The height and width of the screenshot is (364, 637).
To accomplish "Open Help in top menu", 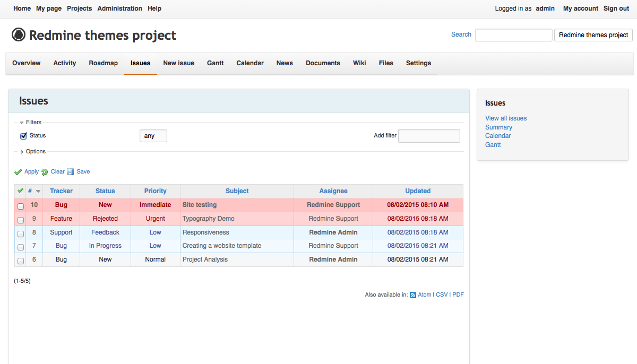I will click(x=154, y=8).
